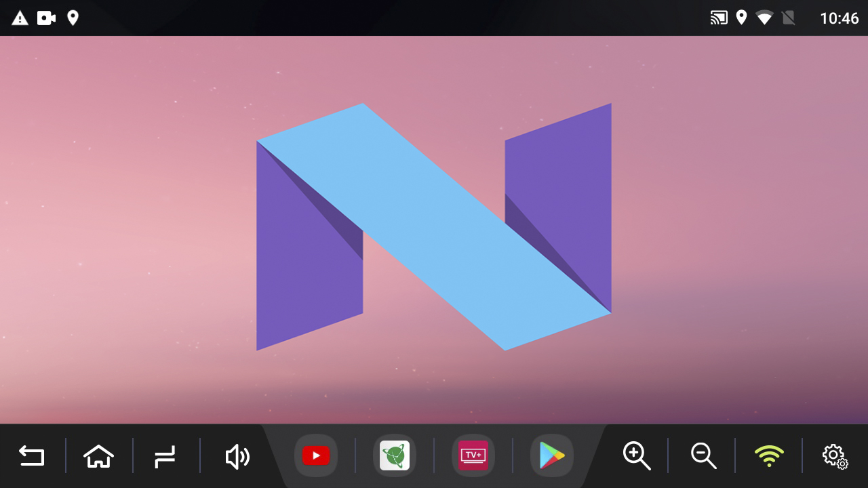Launch the TV+ app
This screenshot has height=488, width=868.
tap(473, 455)
